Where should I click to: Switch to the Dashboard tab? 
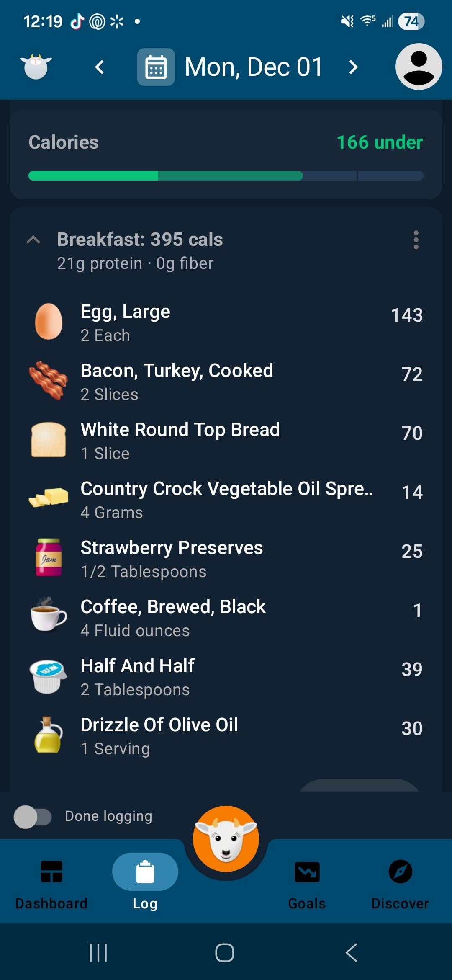point(51,882)
